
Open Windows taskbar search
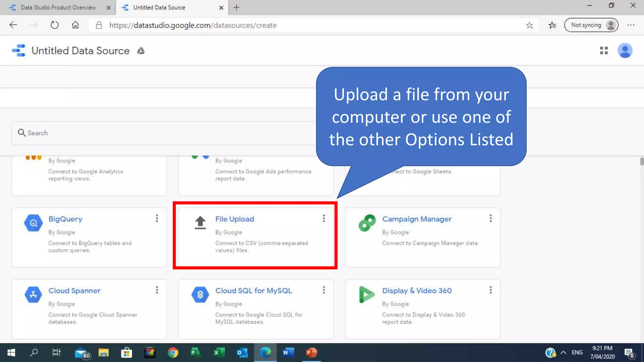tap(34, 353)
